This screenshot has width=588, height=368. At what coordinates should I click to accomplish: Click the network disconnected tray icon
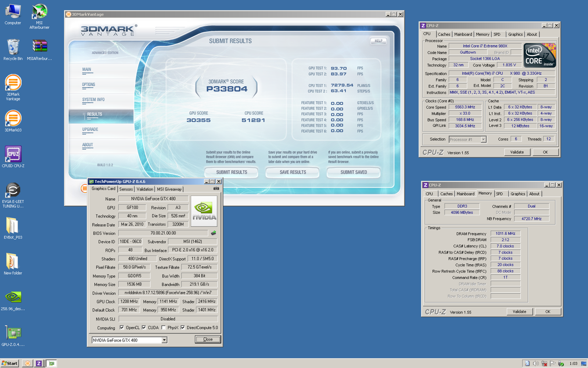click(x=544, y=364)
